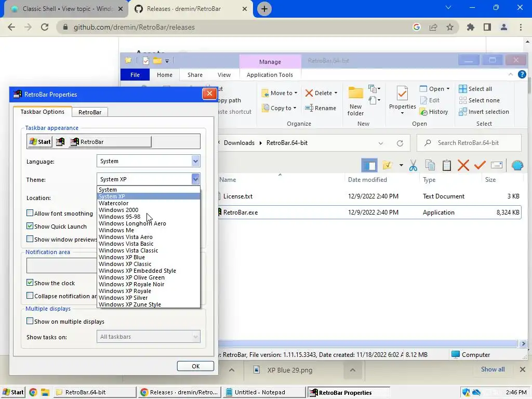Select License.txt file
532x399 pixels.
pos(238,196)
